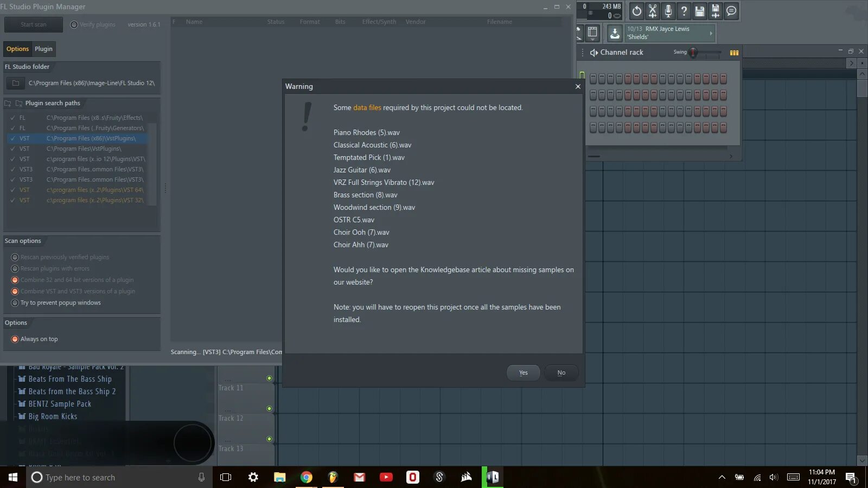The image size is (868, 488).
Task: Open YouTube icon on the taskbar
Action: [x=386, y=477]
